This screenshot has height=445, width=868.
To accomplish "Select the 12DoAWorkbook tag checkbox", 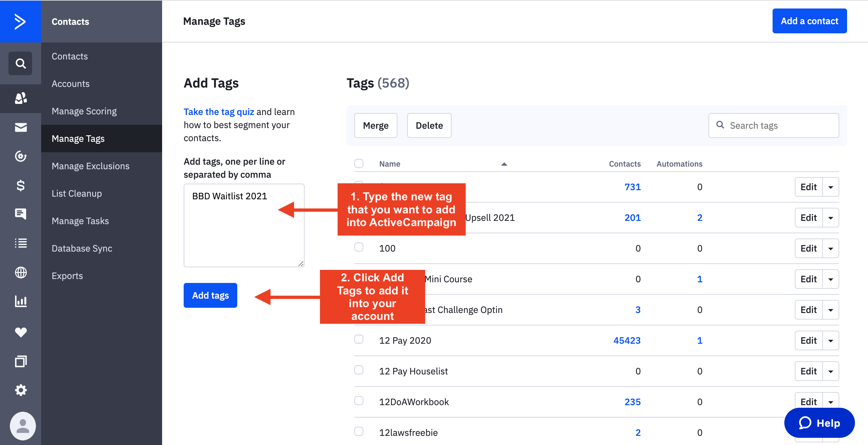I will (x=359, y=401).
